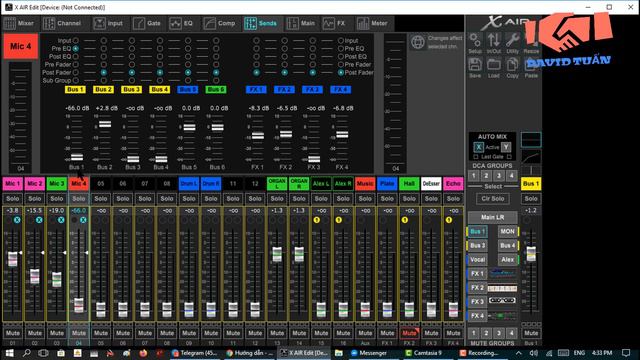
Task: Click the yellow Y icon on Echo strip
Action: pos(449,220)
